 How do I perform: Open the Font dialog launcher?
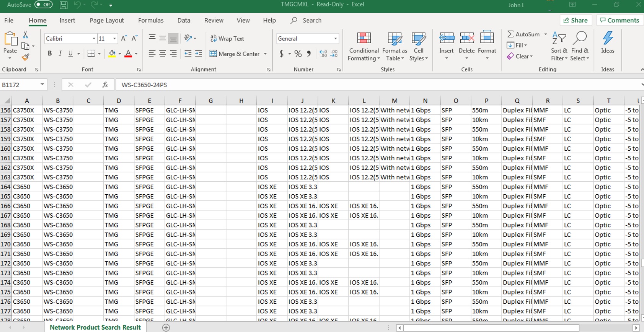pyautogui.click(x=139, y=70)
